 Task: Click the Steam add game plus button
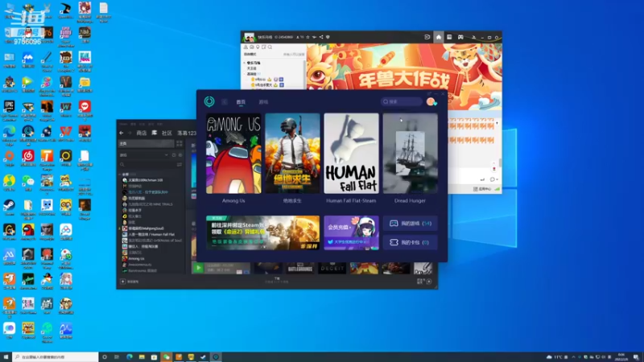pos(122,282)
